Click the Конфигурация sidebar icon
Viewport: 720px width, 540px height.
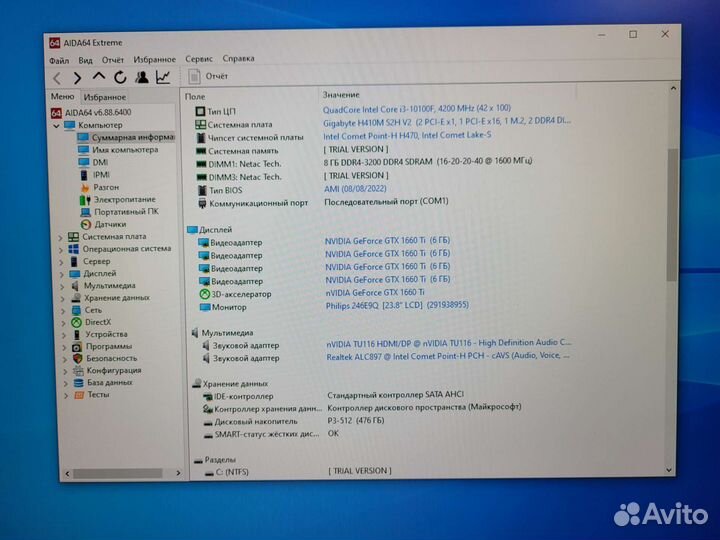point(78,370)
